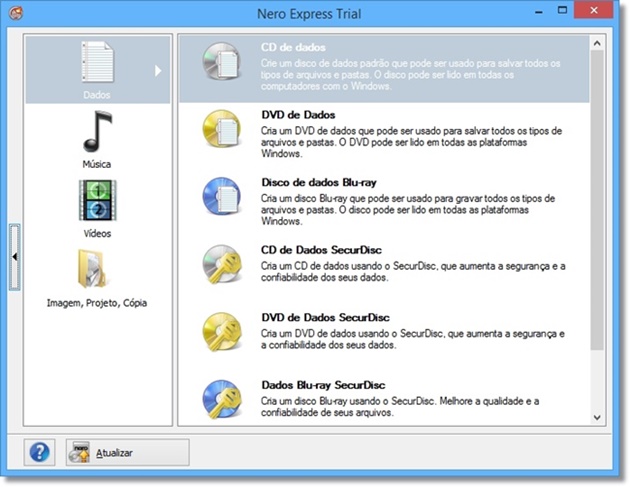The image size is (630, 487).
Task: Click the Dados Blu-ray SecurDisc key icon
Action: [x=222, y=399]
